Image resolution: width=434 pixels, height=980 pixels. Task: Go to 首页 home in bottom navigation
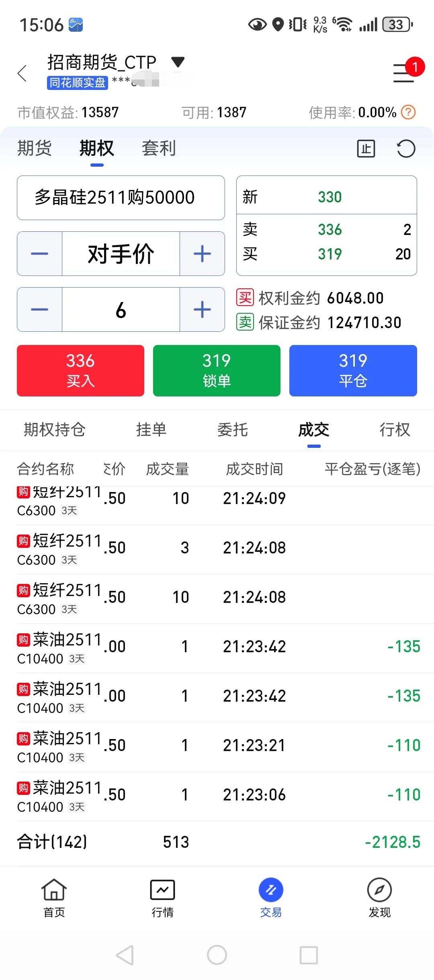click(54, 898)
